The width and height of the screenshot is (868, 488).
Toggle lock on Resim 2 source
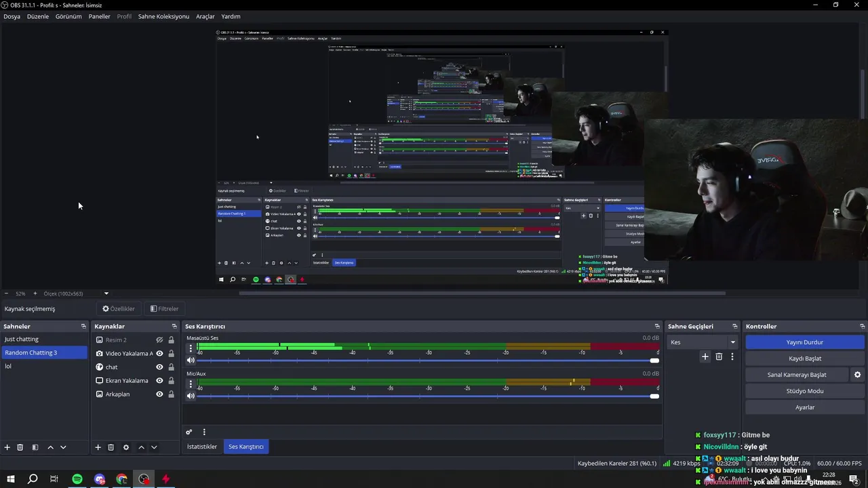pyautogui.click(x=171, y=340)
